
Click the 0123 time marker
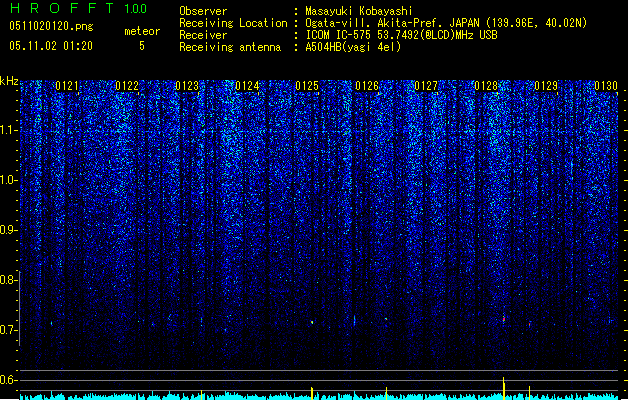[x=187, y=86]
